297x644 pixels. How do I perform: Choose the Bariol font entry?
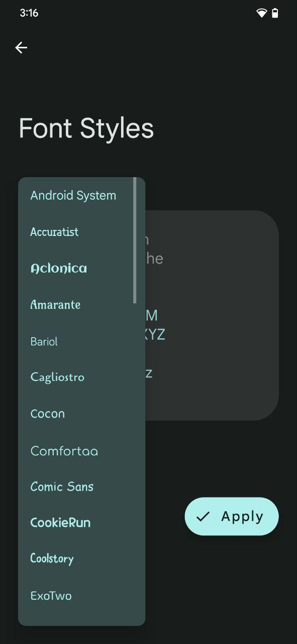(x=81, y=341)
